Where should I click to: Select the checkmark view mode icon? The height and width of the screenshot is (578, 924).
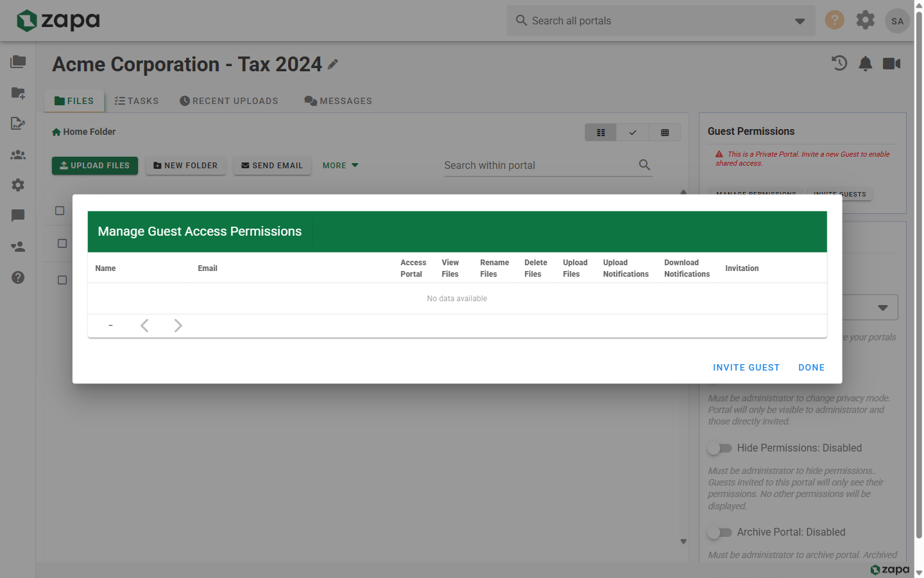pos(633,132)
